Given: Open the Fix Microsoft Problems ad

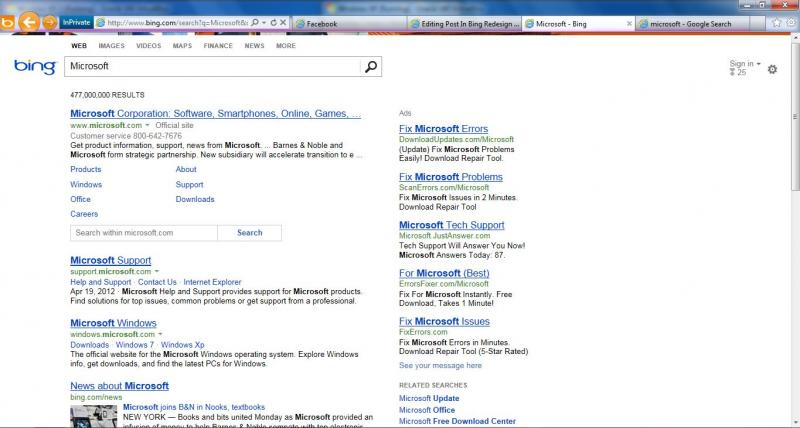Looking at the screenshot, I should (451, 177).
